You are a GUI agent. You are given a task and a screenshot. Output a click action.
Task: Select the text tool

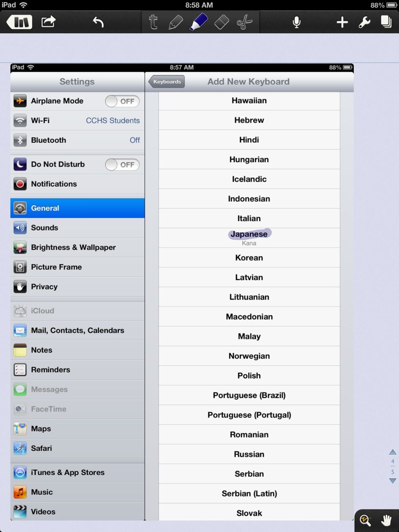pyautogui.click(x=153, y=22)
